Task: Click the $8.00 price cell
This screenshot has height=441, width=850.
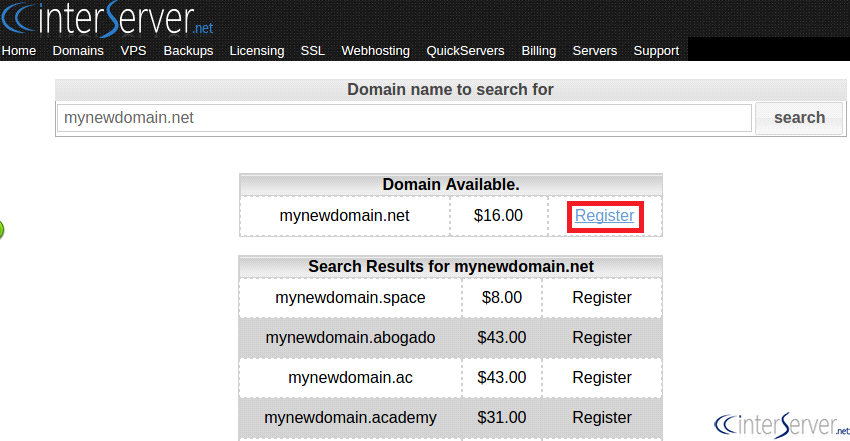Action: point(501,297)
